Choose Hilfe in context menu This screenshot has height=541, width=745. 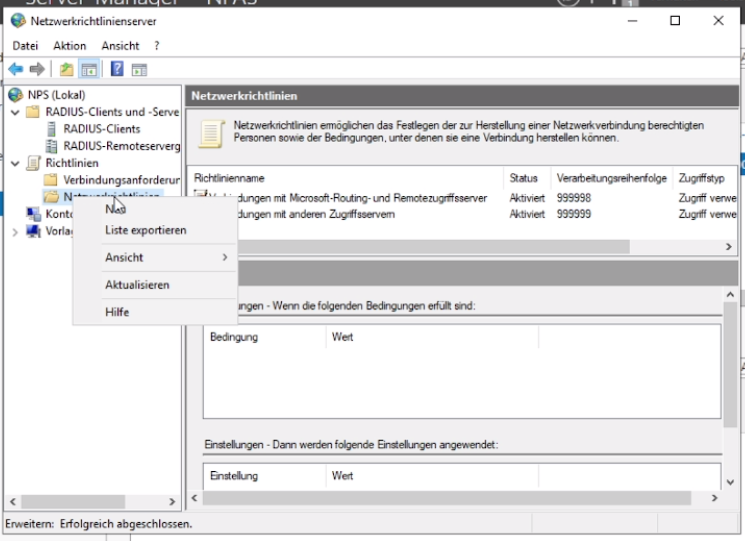point(155,312)
